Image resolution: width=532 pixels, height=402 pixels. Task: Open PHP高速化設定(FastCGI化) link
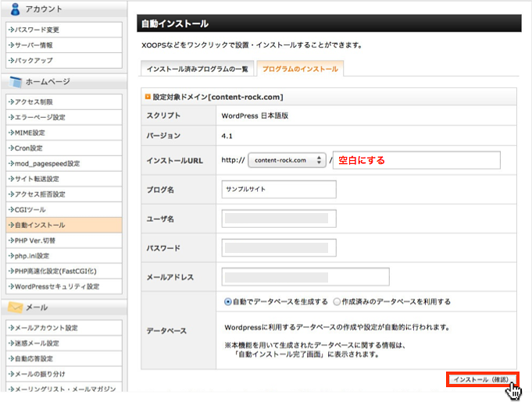(64, 271)
